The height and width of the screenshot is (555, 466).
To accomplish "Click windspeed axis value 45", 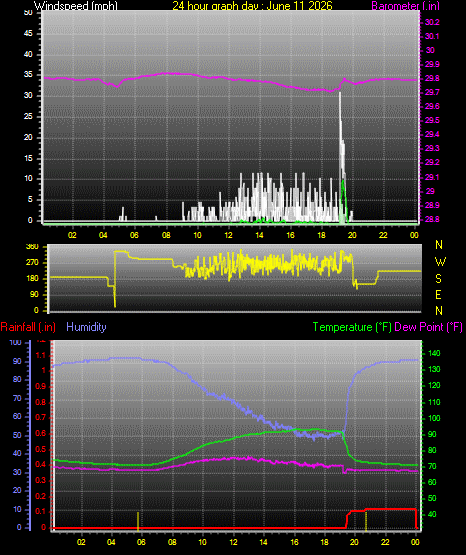I will point(28,34).
